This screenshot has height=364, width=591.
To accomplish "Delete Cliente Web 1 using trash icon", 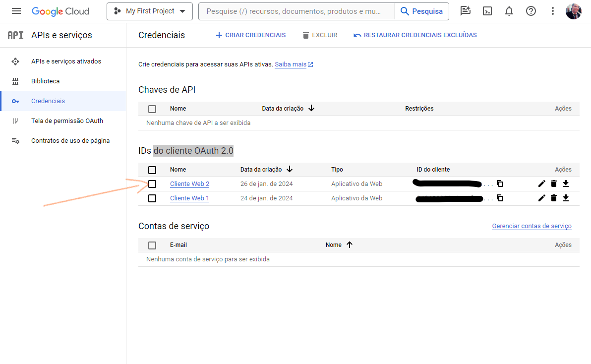I will tap(554, 198).
